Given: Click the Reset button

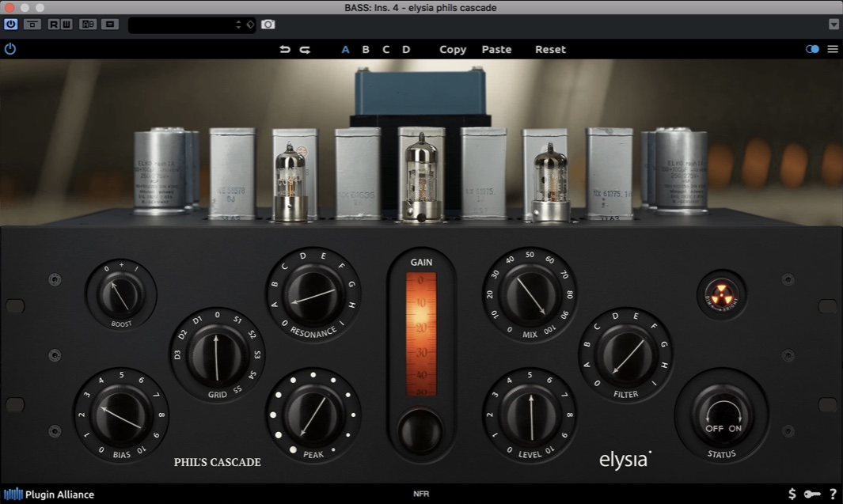Looking at the screenshot, I should tap(550, 49).
